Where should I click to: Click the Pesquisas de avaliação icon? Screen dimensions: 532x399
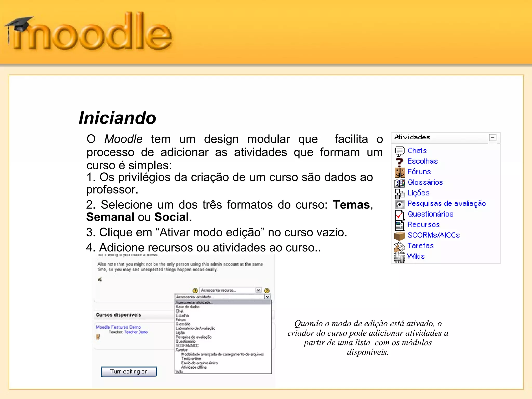(x=400, y=204)
